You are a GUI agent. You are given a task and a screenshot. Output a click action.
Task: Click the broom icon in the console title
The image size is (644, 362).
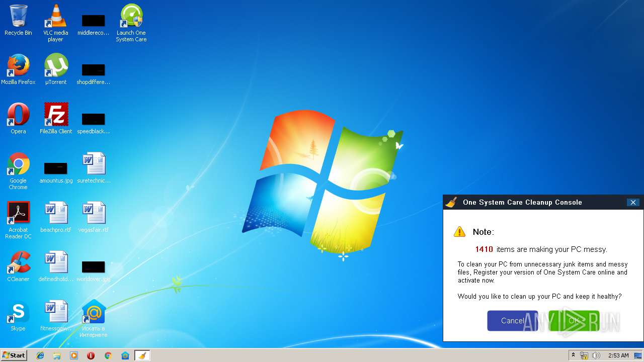pyautogui.click(x=451, y=202)
